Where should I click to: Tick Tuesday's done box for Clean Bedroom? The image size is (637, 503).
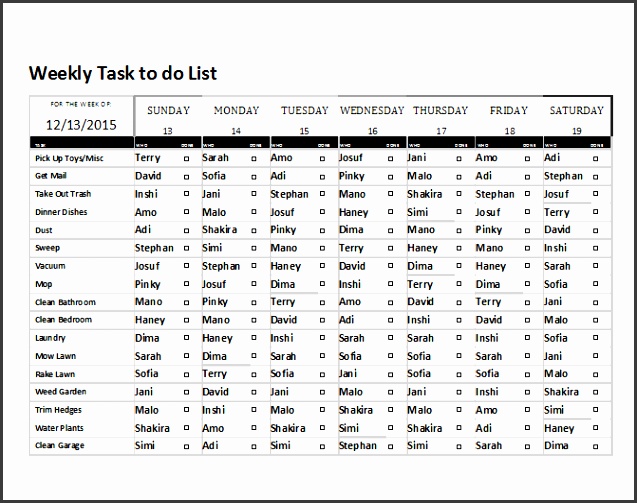pyautogui.click(x=322, y=320)
